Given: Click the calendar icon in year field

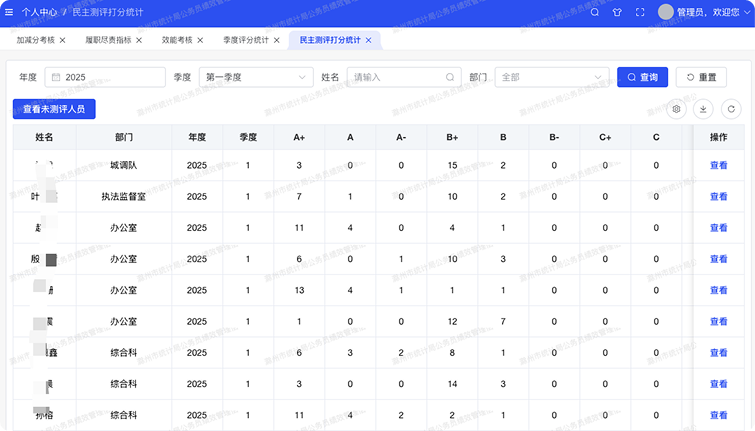Looking at the screenshot, I should pyautogui.click(x=56, y=77).
